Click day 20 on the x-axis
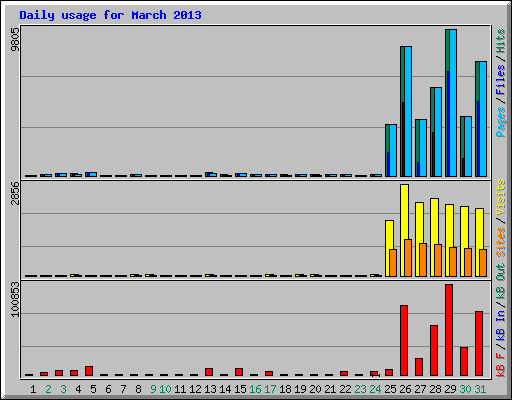512x400 pixels. coord(315,389)
